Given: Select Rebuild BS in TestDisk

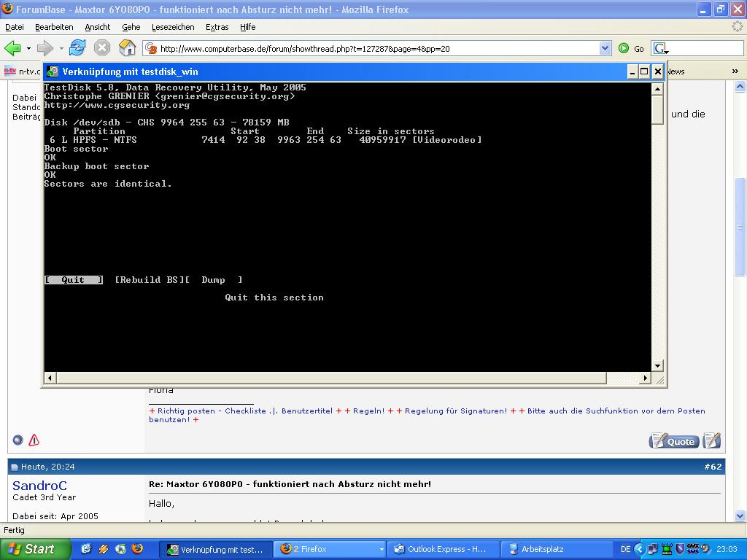Looking at the screenshot, I should pos(150,280).
